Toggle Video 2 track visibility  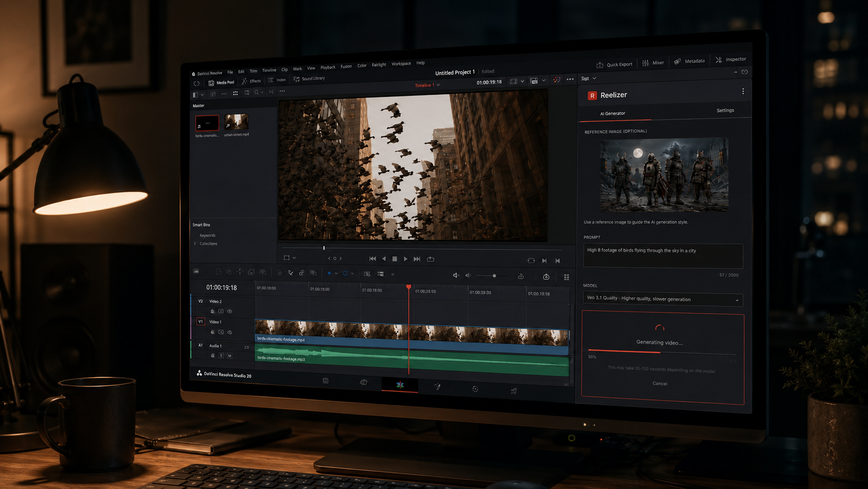tap(229, 312)
